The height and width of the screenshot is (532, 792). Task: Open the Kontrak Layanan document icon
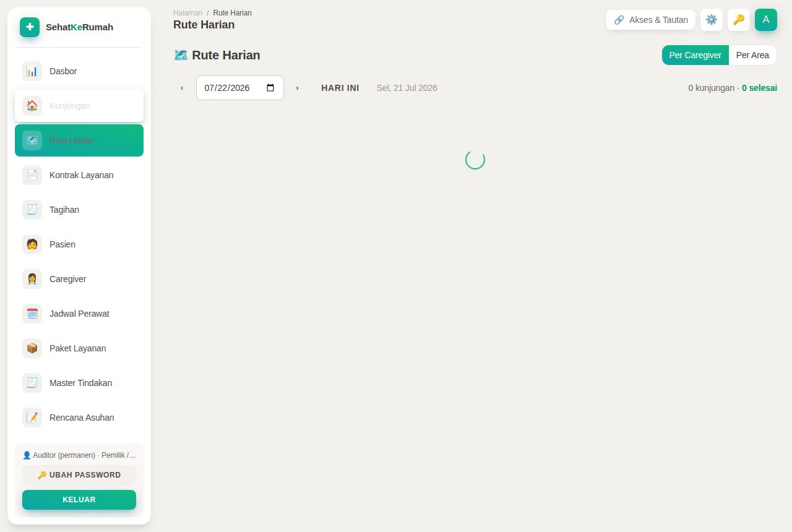click(32, 175)
